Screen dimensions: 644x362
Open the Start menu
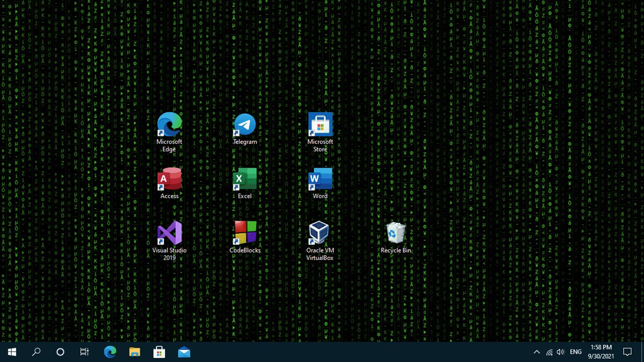[12, 351]
